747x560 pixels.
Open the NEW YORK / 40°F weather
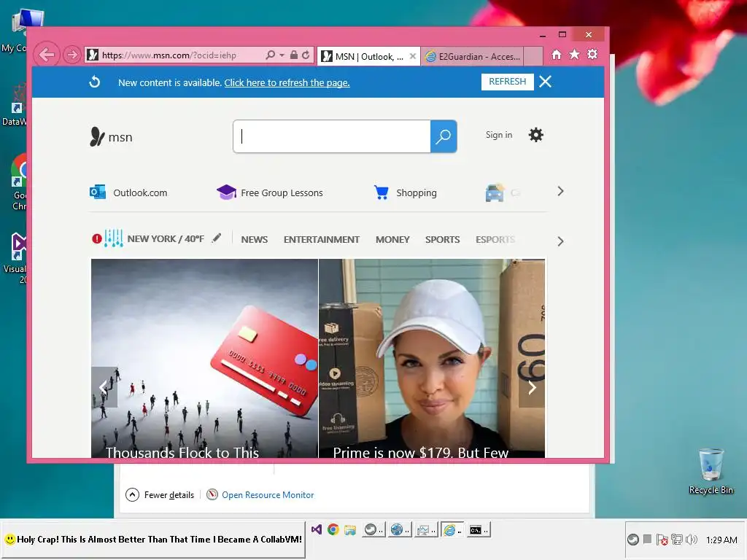pyautogui.click(x=166, y=238)
